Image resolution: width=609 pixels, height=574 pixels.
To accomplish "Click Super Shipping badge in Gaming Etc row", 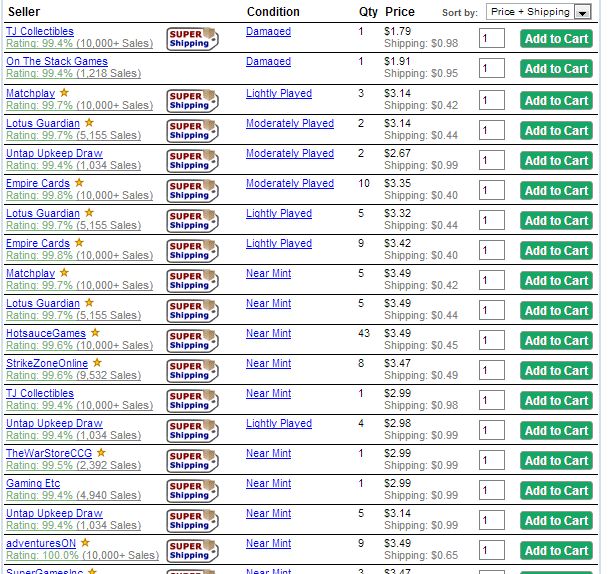I will (x=192, y=490).
